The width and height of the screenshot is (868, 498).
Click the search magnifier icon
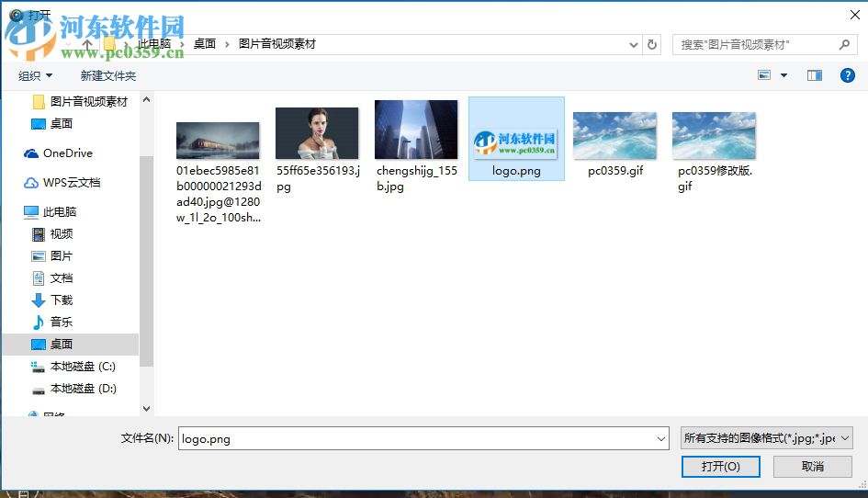coord(844,44)
